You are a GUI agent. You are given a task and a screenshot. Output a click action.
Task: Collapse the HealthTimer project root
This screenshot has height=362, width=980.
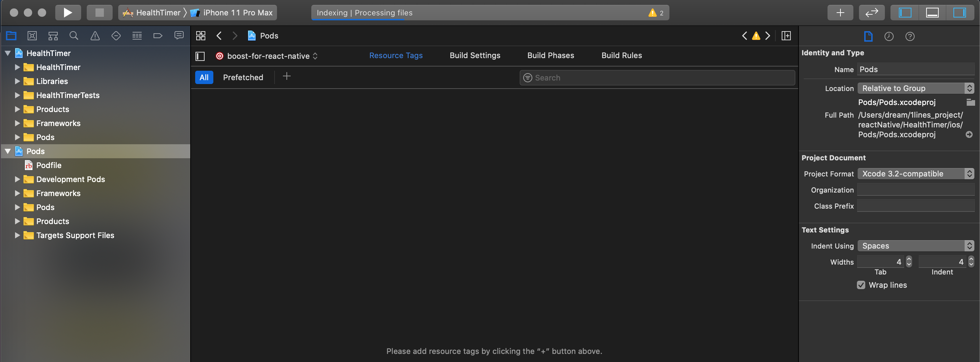point(8,53)
